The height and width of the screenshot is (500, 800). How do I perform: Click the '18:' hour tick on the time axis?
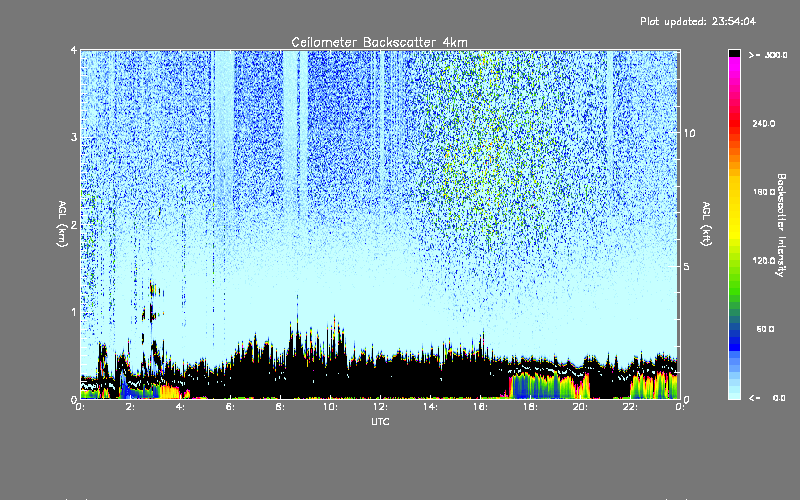coord(530,407)
